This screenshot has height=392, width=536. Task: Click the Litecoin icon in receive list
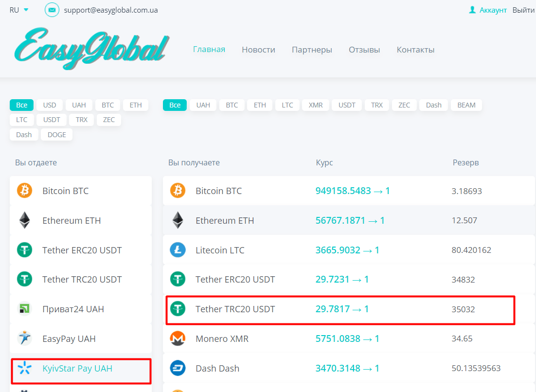pos(178,250)
